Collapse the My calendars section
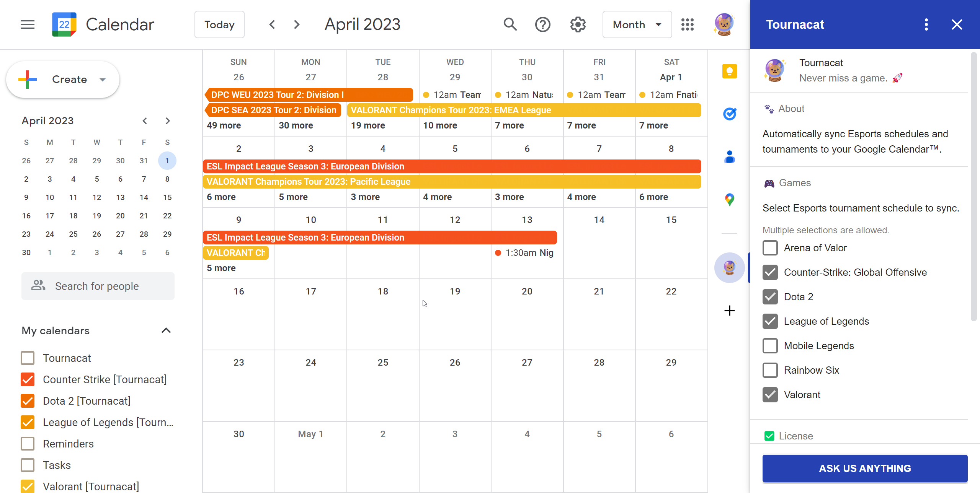Viewport: 980px width, 493px height. [166, 330]
